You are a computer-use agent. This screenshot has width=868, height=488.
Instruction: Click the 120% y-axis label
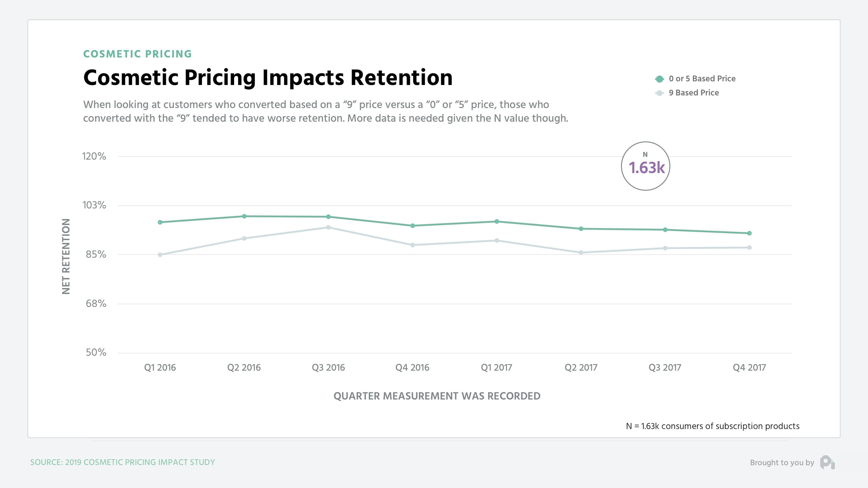click(94, 156)
